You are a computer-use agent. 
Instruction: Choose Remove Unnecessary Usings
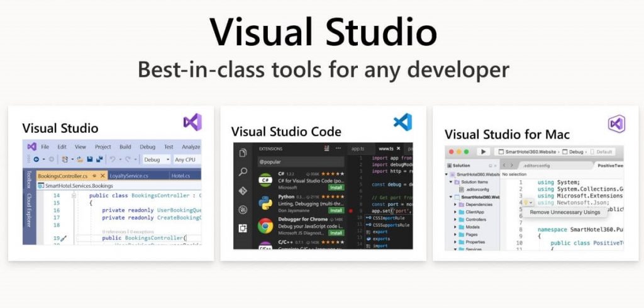click(565, 212)
